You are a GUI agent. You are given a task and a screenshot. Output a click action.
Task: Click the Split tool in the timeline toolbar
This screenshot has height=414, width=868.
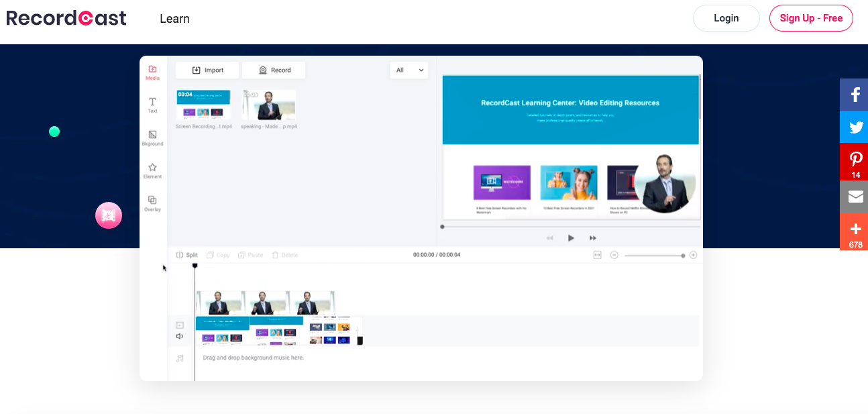tap(187, 255)
